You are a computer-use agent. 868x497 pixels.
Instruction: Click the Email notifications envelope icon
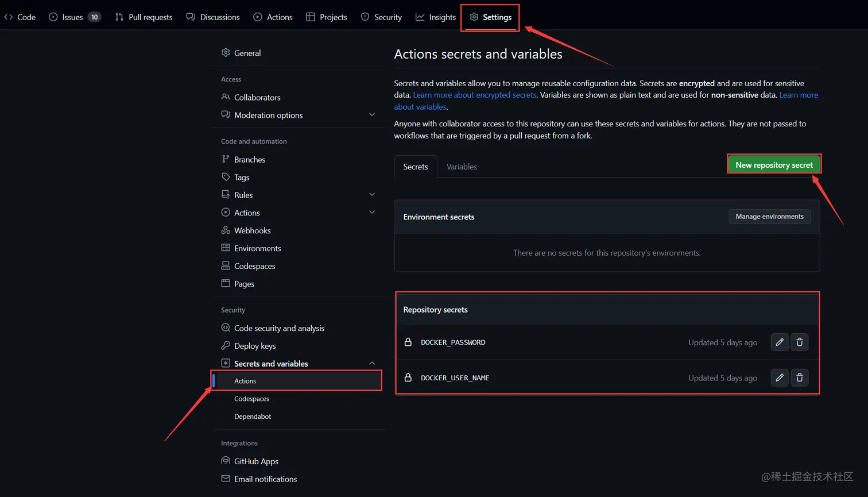pos(226,479)
